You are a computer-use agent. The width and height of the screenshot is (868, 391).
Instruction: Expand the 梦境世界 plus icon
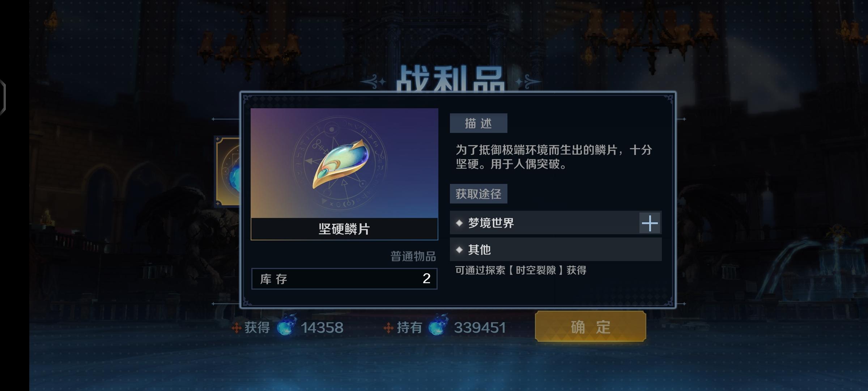point(650,223)
